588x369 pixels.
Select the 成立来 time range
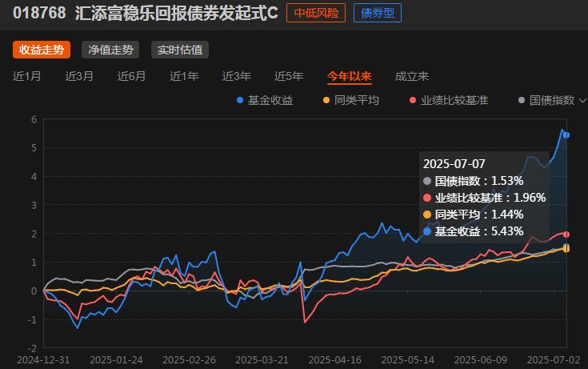(x=412, y=76)
